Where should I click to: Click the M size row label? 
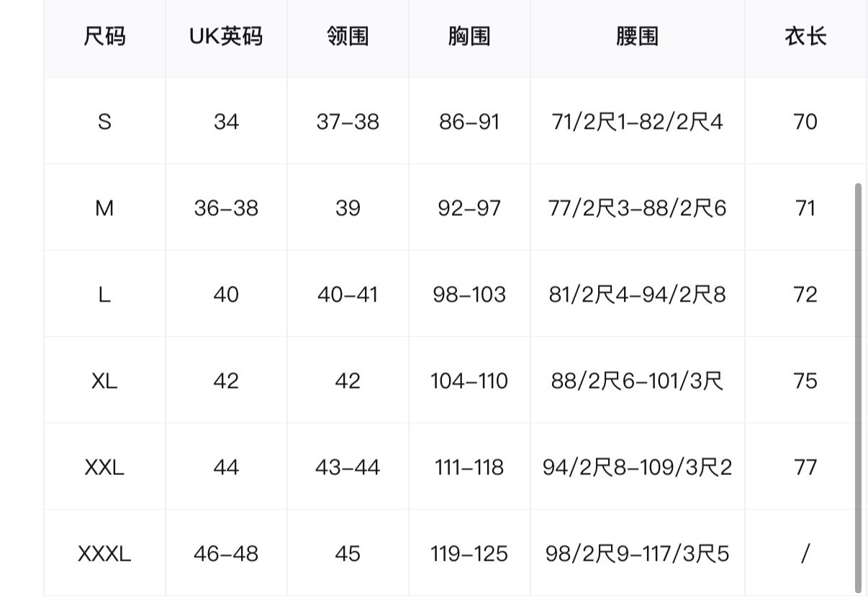tap(104, 208)
